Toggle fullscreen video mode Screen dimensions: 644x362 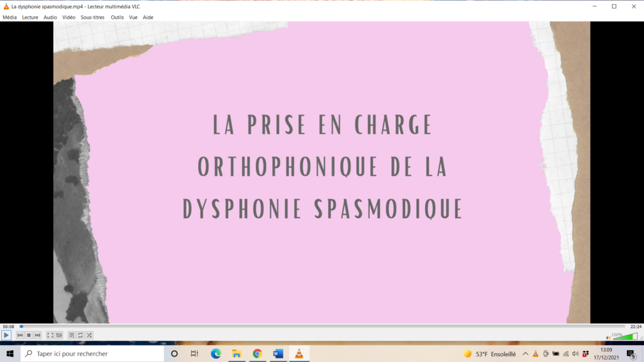coord(50,336)
